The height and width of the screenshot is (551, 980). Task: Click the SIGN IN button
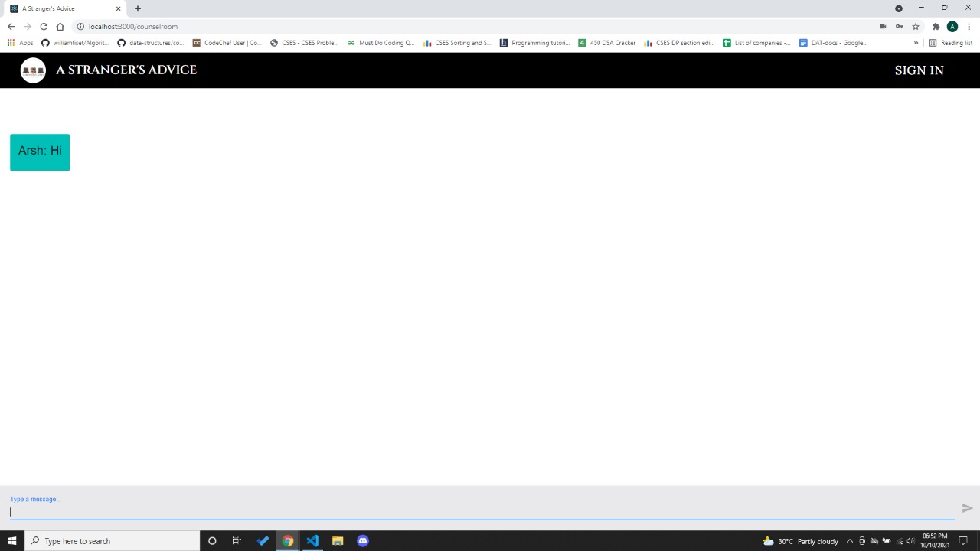click(919, 70)
